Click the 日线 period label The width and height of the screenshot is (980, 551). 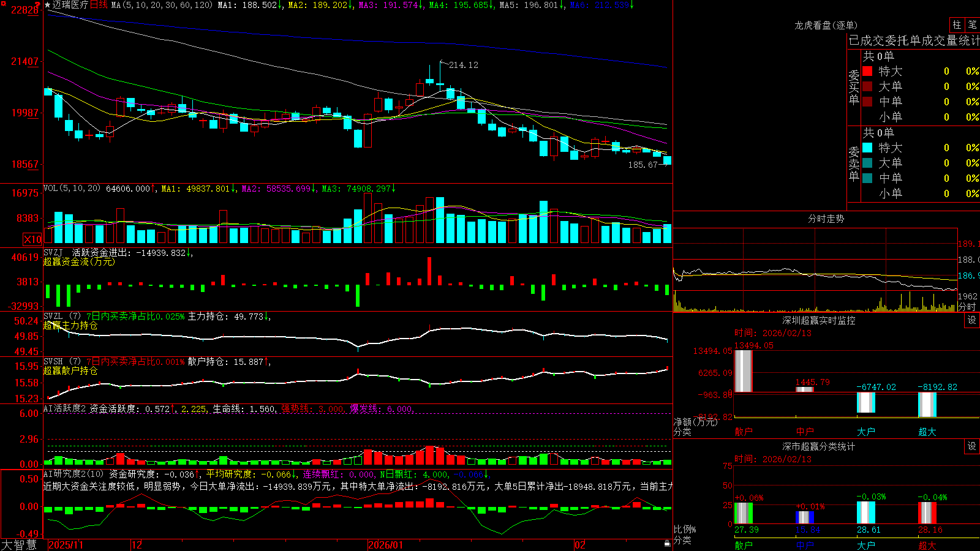coord(99,5)
